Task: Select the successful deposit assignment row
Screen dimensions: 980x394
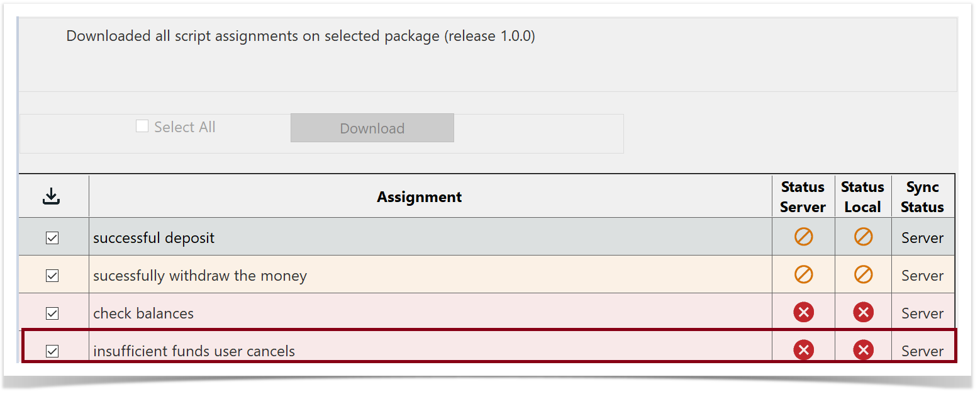Action: (154, 238)
